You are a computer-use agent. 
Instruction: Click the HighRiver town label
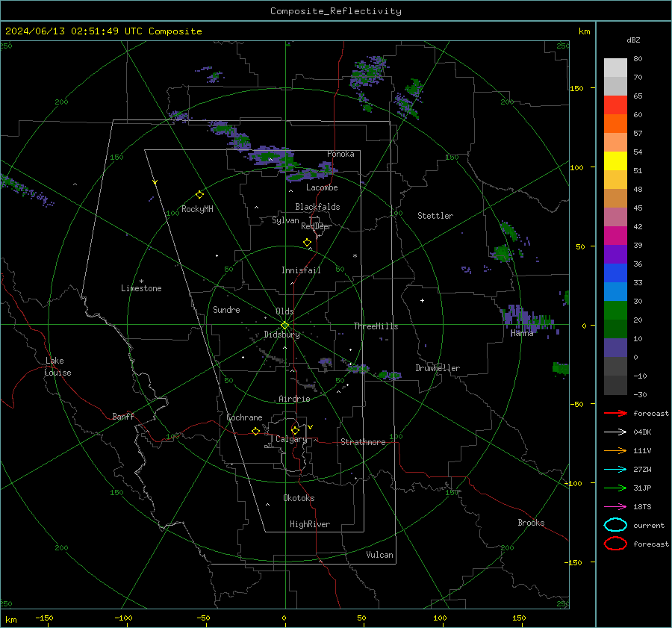click(310, 524)
